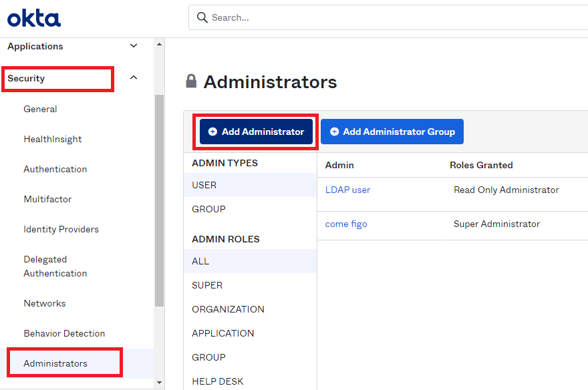The image size is (588, 390).
Task: Expand the Applications section
Action: pyautogui.click(x=133, y=46)
